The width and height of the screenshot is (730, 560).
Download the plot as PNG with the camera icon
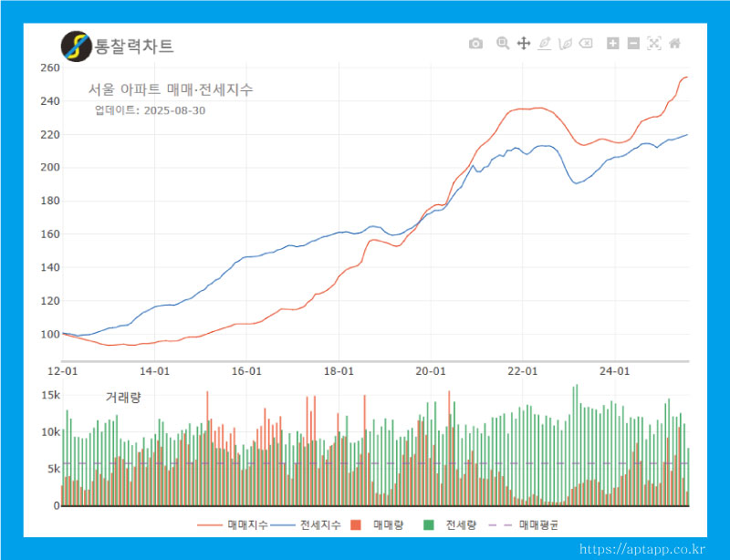click(x=475, y=44)
